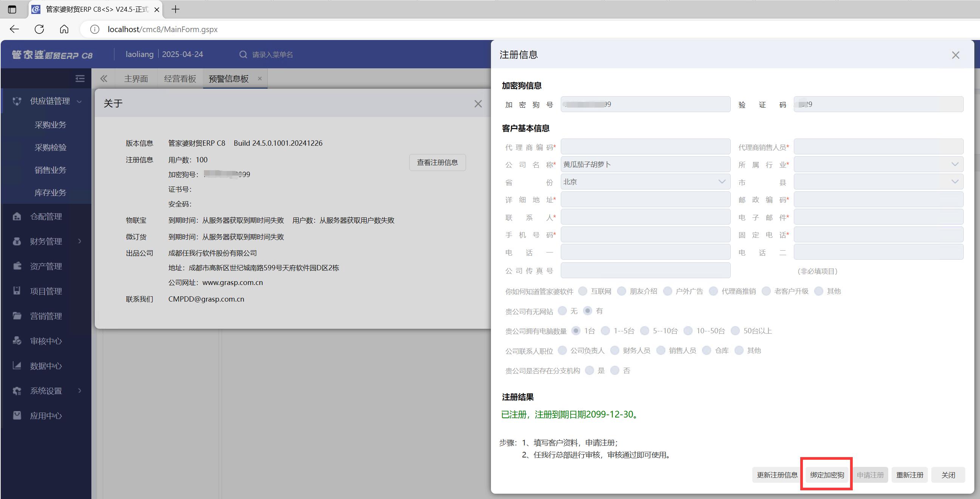The image size is (980, 499).
Task: Open 市县 dropdown
Action: (x=878, y=182)
